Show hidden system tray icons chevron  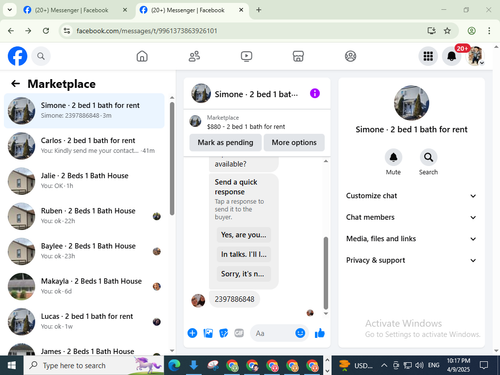pyautogui.click(x=384, y=365)
